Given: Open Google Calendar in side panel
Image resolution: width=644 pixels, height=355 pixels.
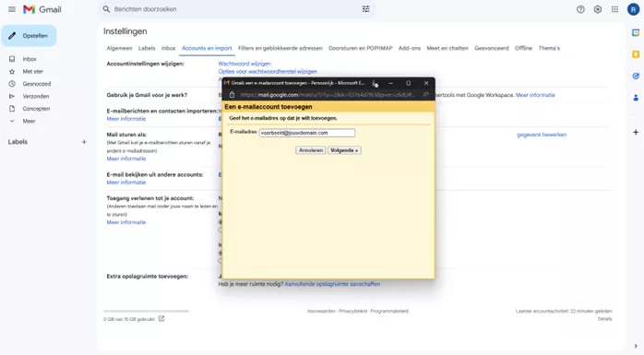Looking at the screenshot, I should (636, 33).
